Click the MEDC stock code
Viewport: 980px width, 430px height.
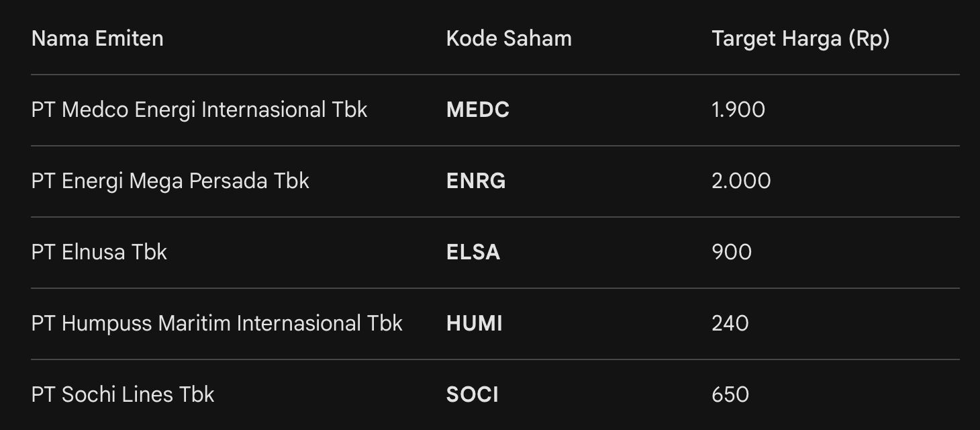(x=477, y=110)
